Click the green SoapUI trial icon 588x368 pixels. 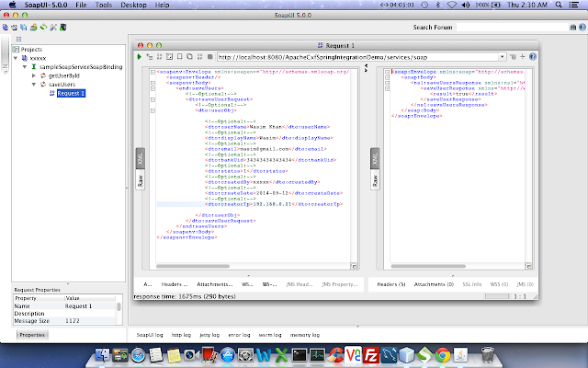point(43,28)
